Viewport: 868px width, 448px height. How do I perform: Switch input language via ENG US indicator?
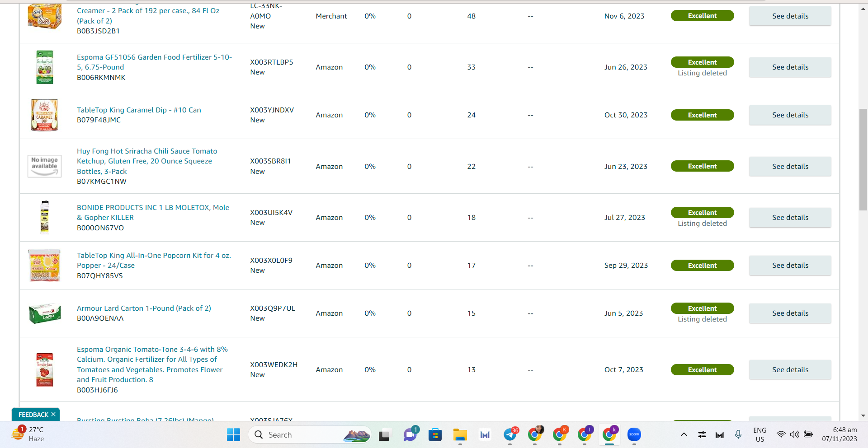760,434
